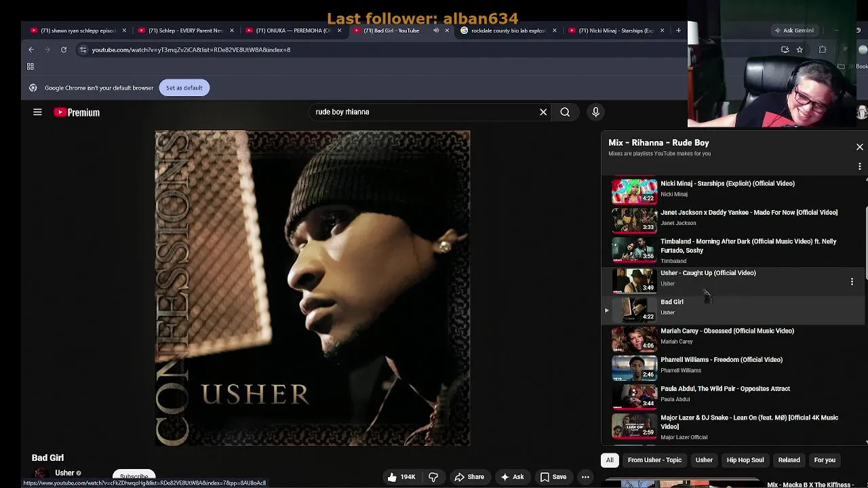
Task: Open more actions for Usher - Caught Up
Action: click(852, 281)
